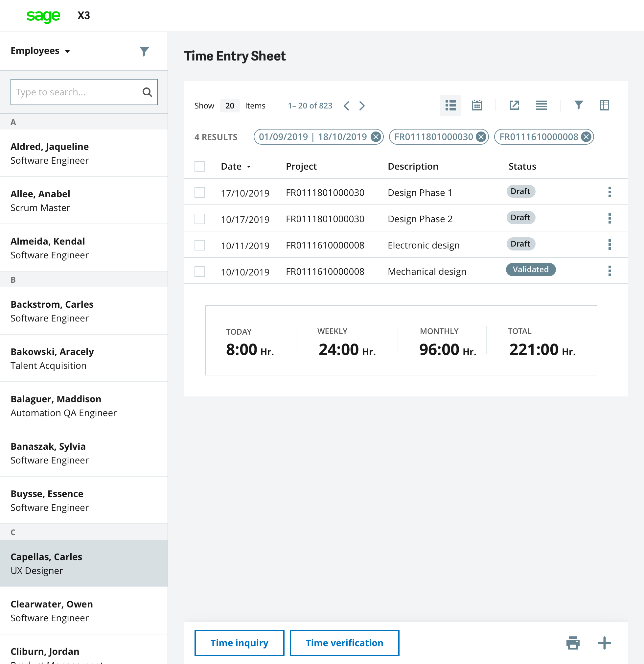The image size is (644, 664).
Task: Click the search magnifier in the employee search bar
Action: (x=148, y=92)
